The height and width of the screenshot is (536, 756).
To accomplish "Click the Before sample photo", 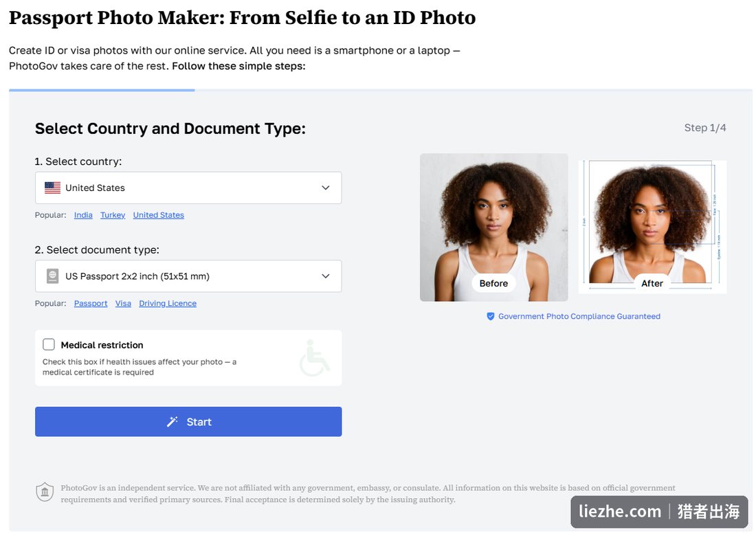I will tap(493, 227).
